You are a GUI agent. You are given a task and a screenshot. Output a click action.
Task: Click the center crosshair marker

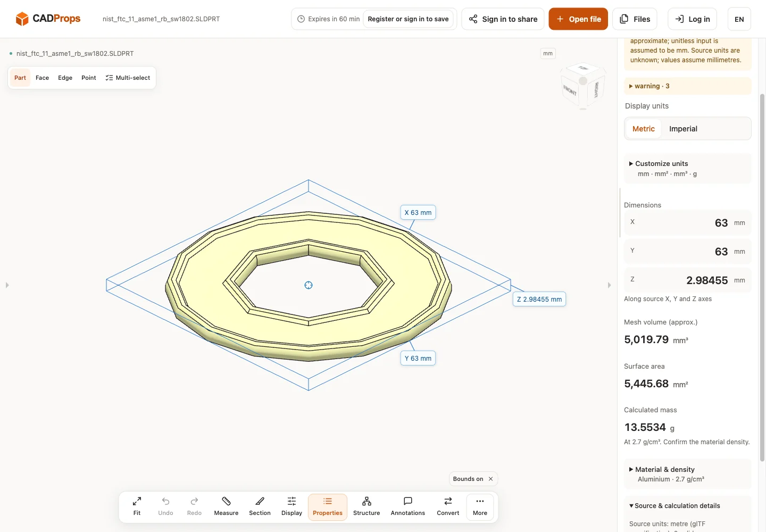pyautogui.click(x=309, y=285)
